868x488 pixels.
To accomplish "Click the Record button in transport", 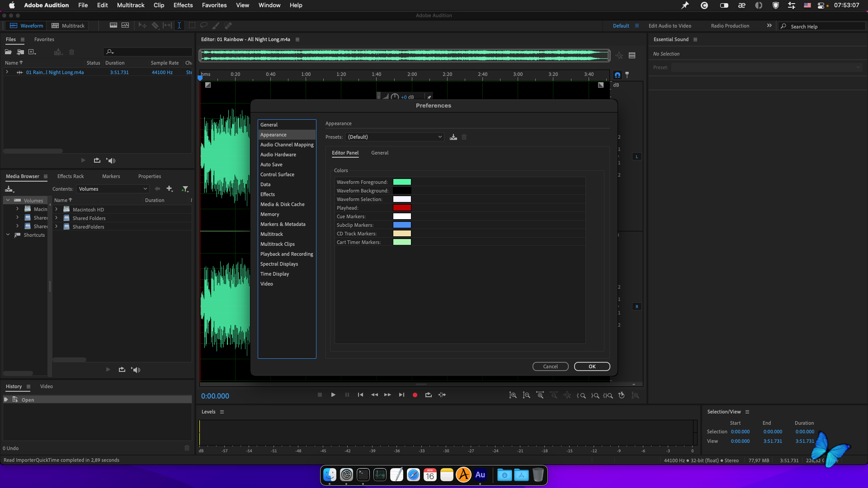I will tap(415, 395).
